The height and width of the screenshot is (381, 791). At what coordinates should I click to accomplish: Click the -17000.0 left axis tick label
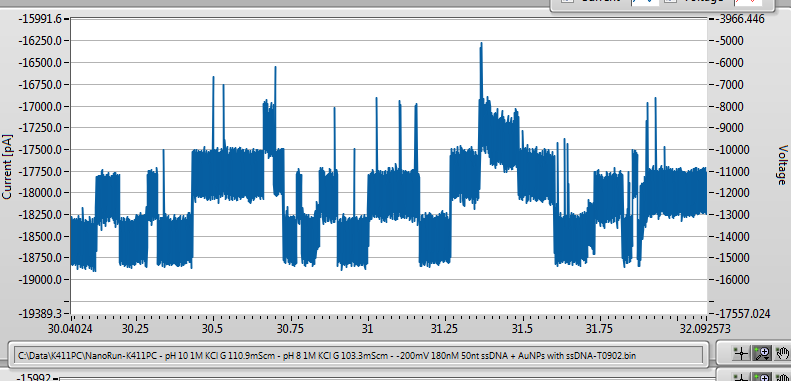(40, 106)
